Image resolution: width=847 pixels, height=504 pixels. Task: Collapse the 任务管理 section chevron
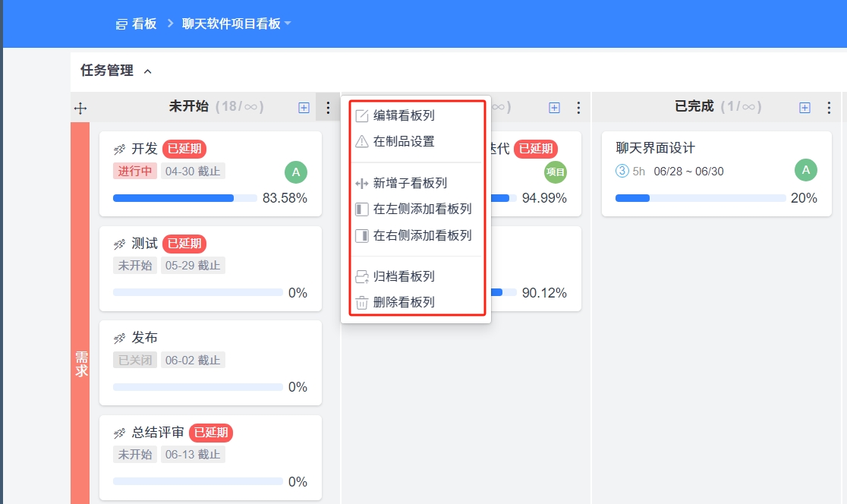tap(148, 71)
